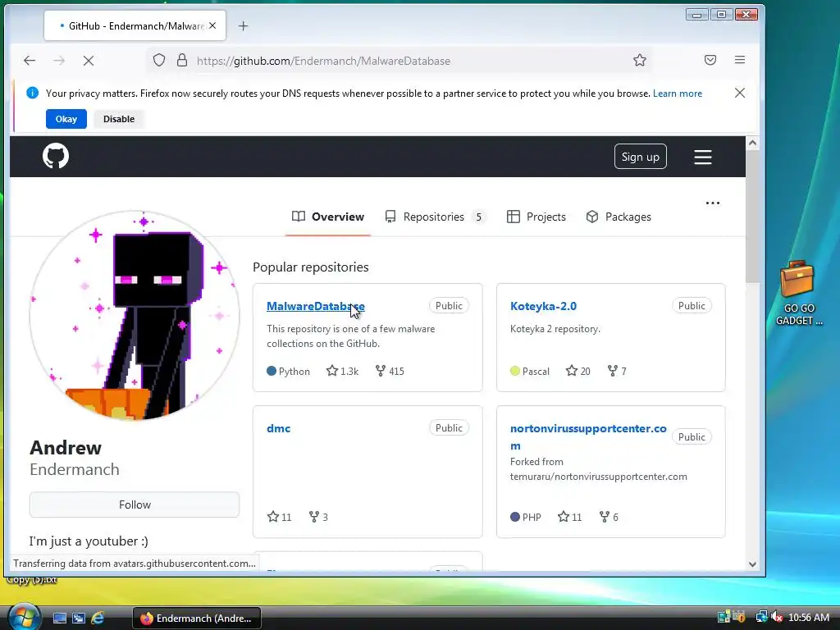Click the Koteyka-2.0 star count 20

point(578,371)
